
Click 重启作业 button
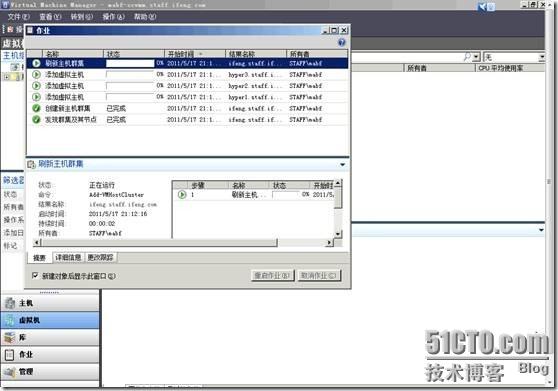(x=273, y=275)
